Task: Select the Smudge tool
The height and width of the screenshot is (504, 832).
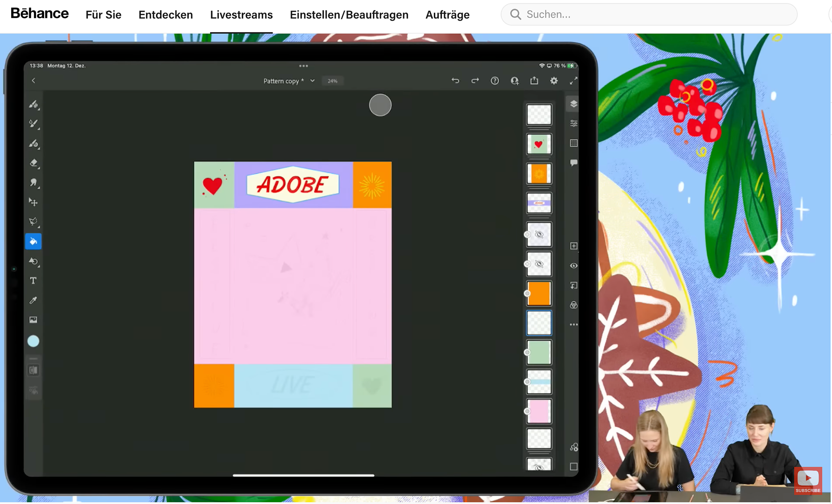Action: (33, 183)
